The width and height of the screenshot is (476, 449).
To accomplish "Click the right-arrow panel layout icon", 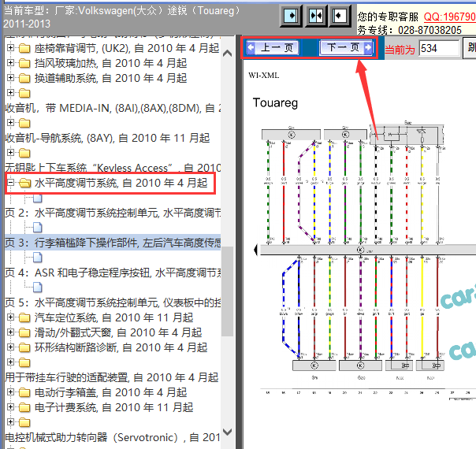I will point(291,16).
